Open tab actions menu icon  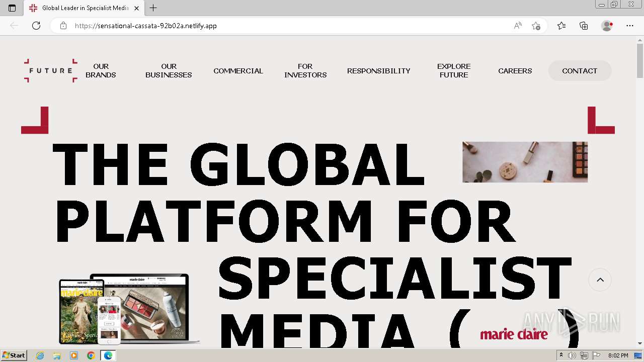(12, 8)
